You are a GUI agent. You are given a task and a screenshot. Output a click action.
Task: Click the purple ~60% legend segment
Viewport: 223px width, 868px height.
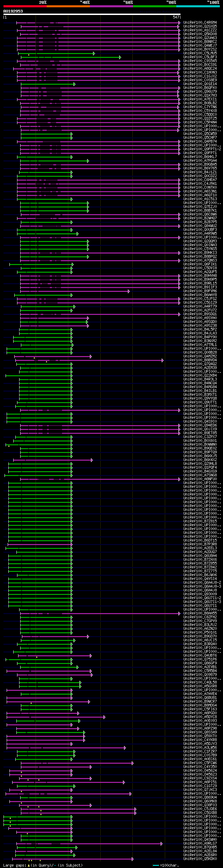click(x=111, y=6)
